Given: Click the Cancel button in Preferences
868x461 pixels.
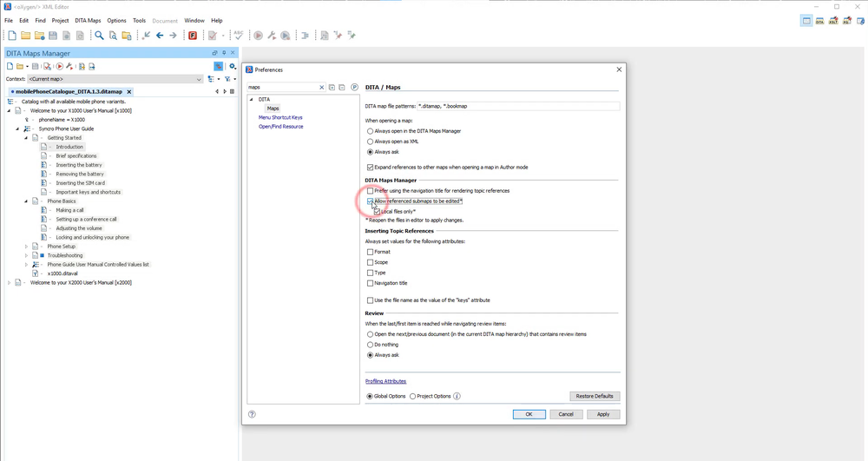Looking at the screenshot, I should (566, 414).
